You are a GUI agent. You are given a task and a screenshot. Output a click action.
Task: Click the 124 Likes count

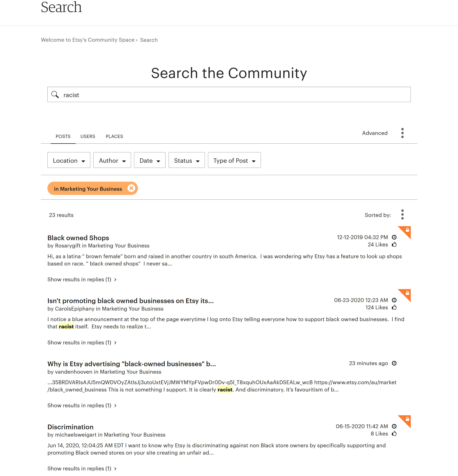tap(377, 308)
